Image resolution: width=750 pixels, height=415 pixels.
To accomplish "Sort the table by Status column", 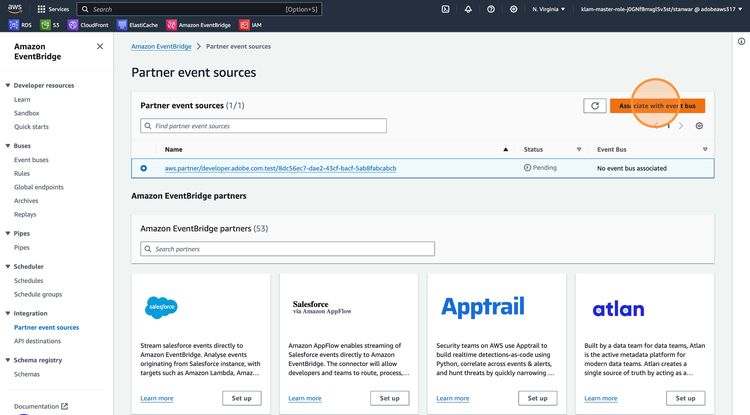I will coord(578,149).
